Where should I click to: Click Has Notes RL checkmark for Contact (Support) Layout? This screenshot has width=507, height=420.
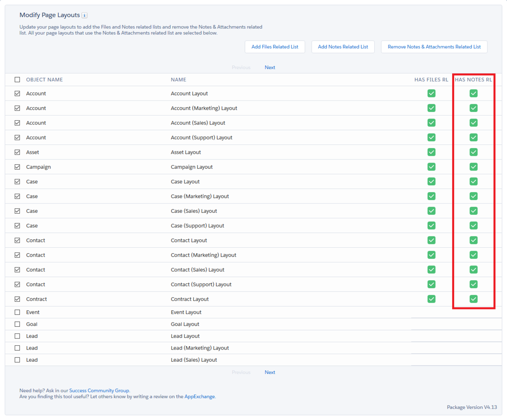474,284
